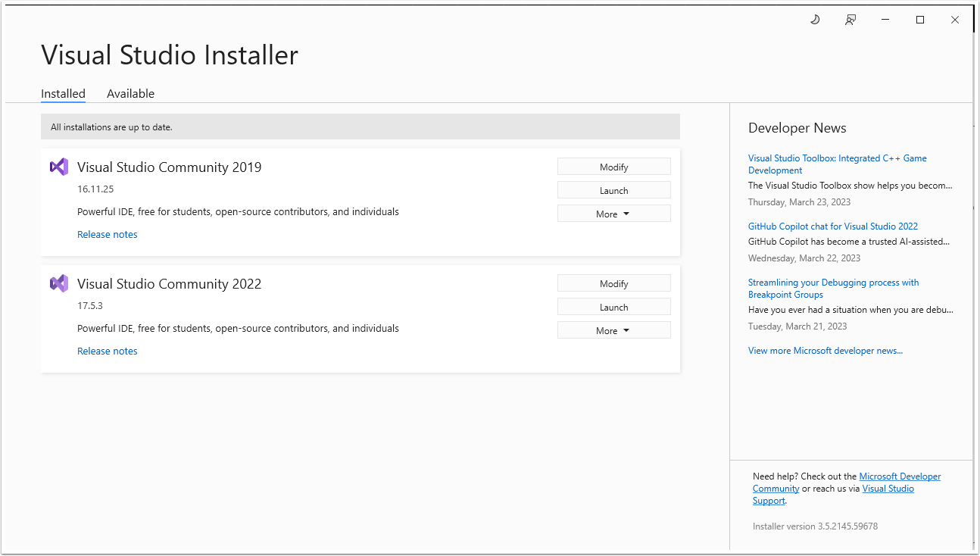Click the Visual Studio Community 2022 title
The height and width of the screenshot is (556, 980).
[170, 284]
